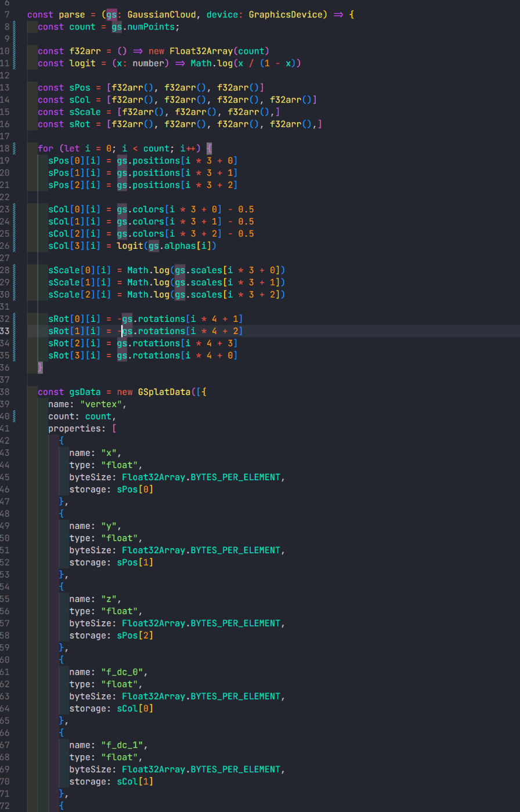Click gutter line number 7
This screenshot has width=520, height=812.
click(x=7, y=14)
